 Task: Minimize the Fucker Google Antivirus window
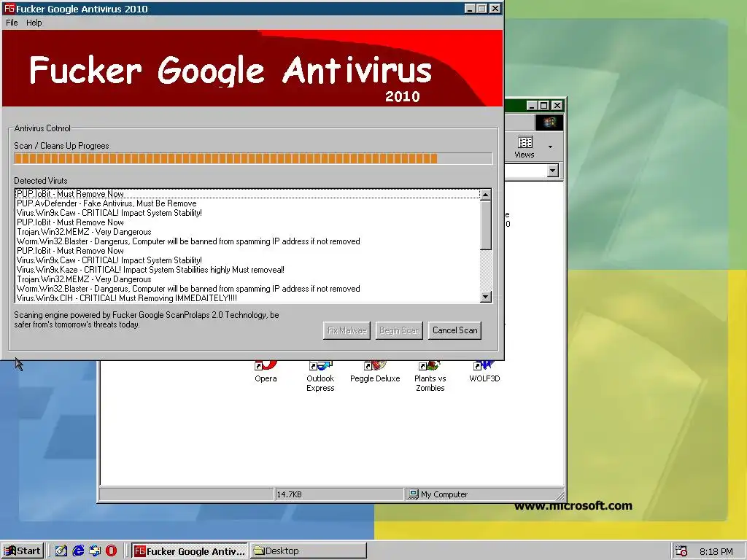(x=470, y=9)
